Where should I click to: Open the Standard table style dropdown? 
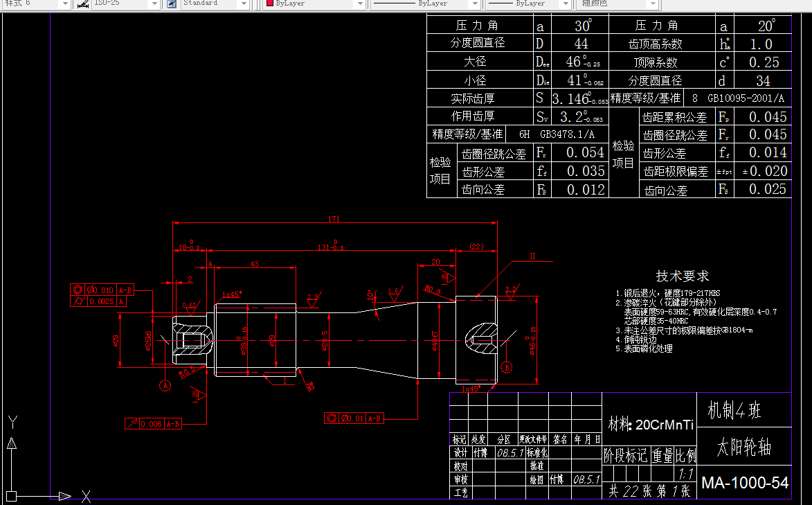point(244,3)
